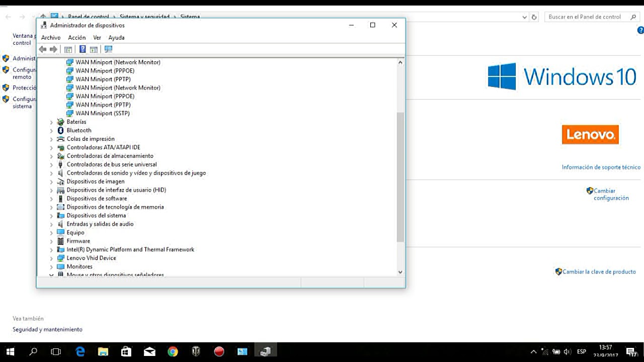Select the Colas de impresión label
Screen dimensions: 644x362
(91, 139)
